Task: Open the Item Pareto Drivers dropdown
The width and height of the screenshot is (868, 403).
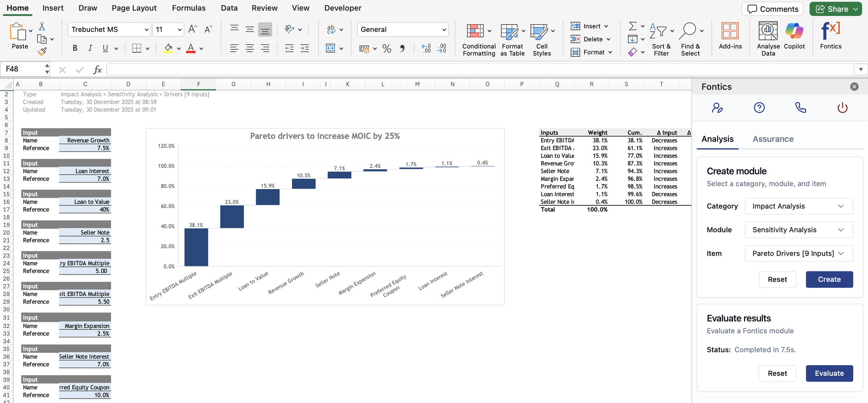Action: pyautogui.click(x=798, y=254)
